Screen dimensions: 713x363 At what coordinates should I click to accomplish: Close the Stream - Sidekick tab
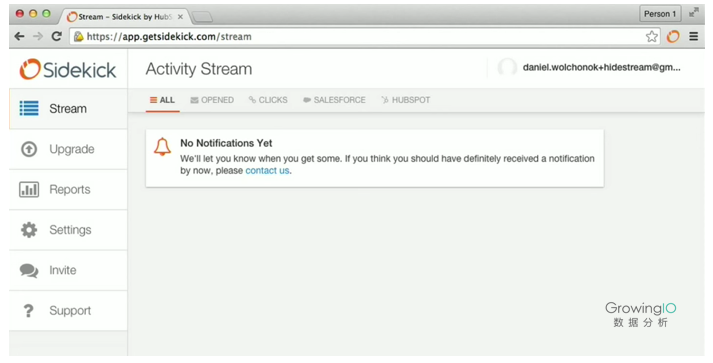pyautogui.click(x=180, y=17)
